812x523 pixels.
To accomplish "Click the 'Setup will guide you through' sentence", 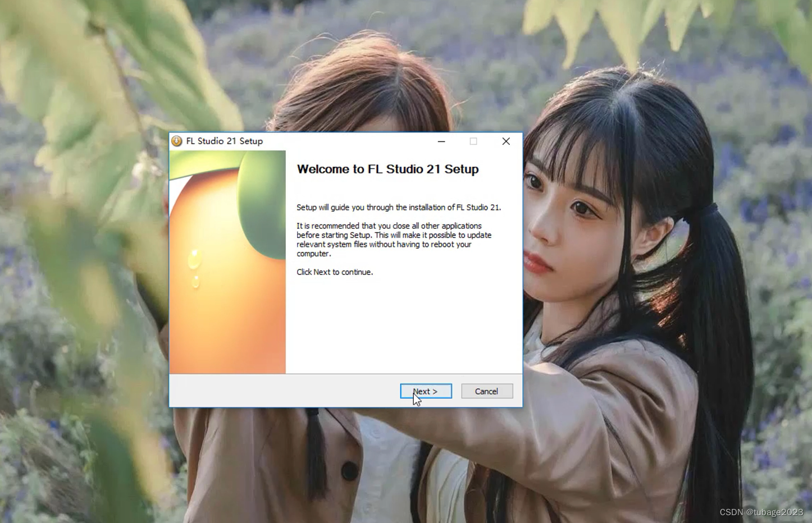I will [x=399, y=208].
